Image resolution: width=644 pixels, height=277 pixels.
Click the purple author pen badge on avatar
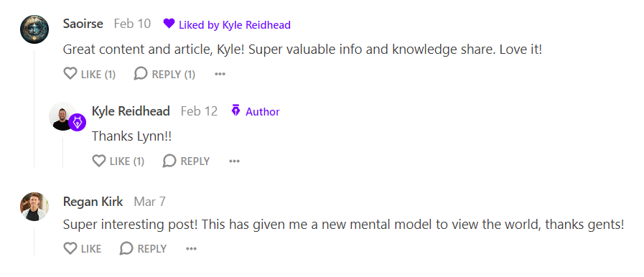[x=78, y=123]
